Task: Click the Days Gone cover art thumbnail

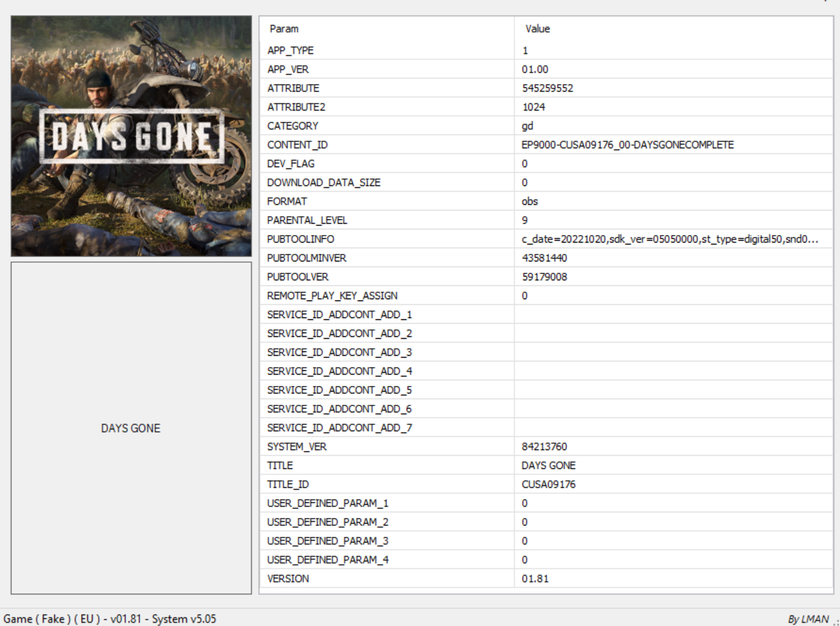Action: point(131,136)
